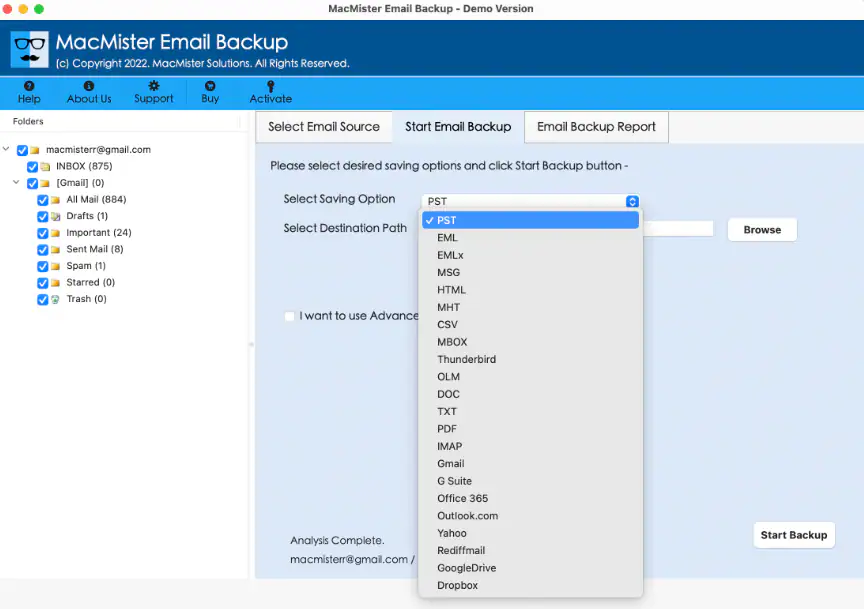The image size is (864, 609).
Task: Open the Help toolbar icon
Action: pos(29,86)
